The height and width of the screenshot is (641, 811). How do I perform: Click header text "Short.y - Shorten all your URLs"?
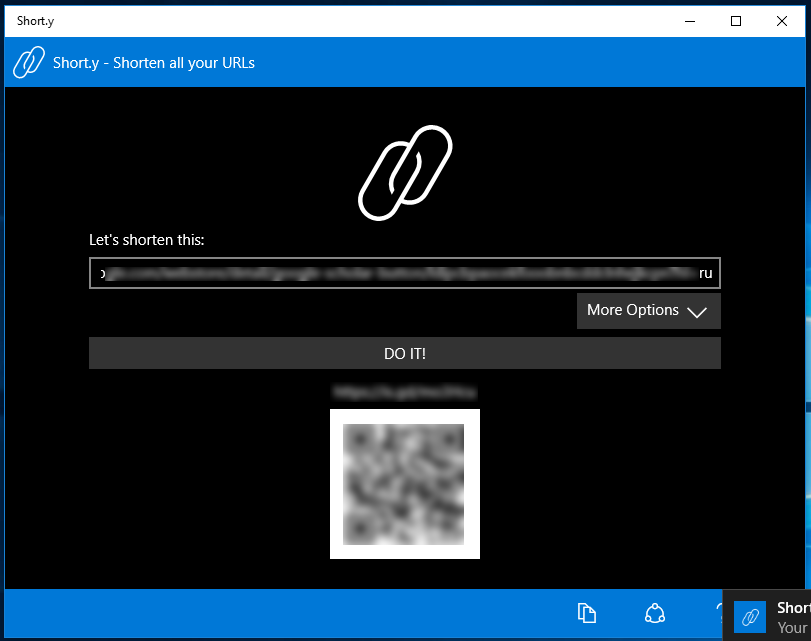click(154, 63)
